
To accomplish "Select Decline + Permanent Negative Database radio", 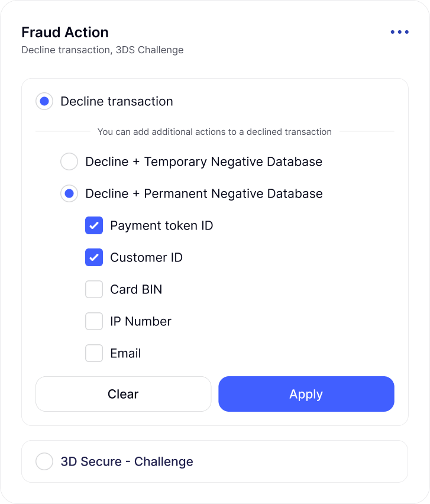I will pos(69,193).
